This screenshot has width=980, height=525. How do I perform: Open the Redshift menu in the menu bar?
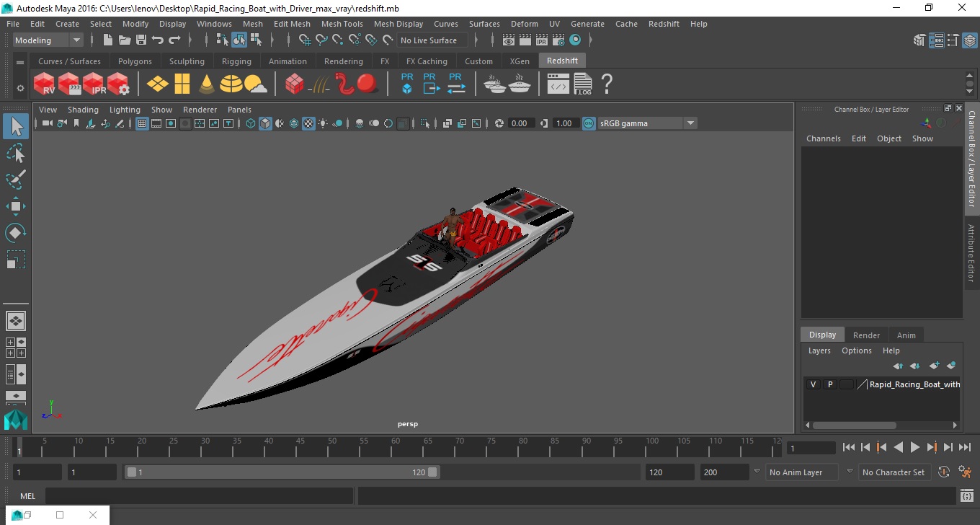tap(664, 24)
